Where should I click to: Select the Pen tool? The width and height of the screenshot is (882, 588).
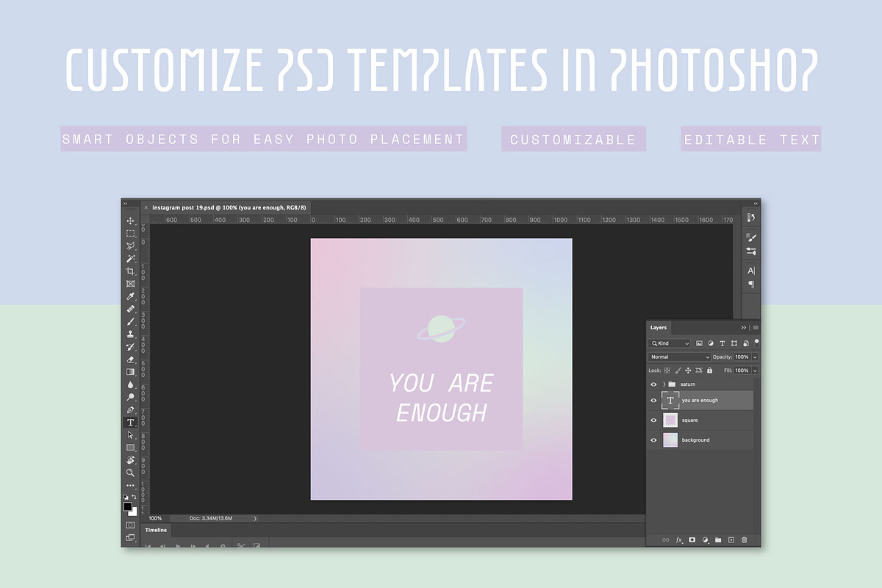(x=130, y=409)
